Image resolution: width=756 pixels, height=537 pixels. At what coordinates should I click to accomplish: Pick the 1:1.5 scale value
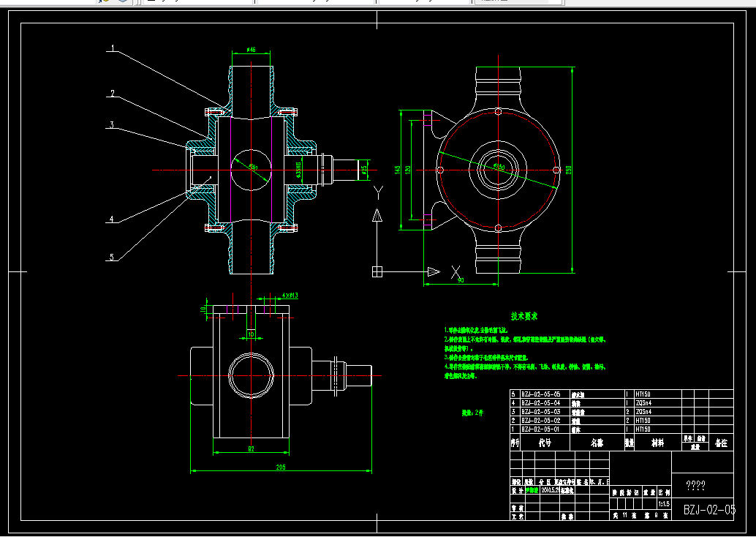(664, 503)
